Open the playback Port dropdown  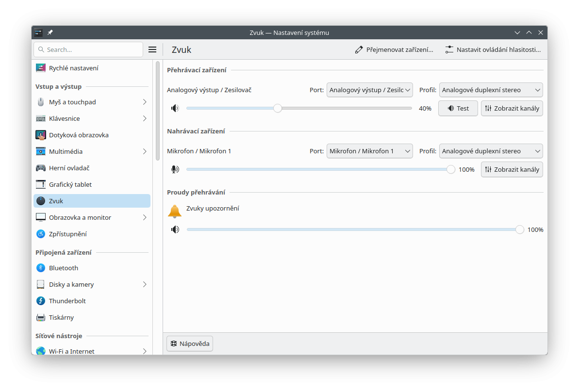[x=369, y=90]
